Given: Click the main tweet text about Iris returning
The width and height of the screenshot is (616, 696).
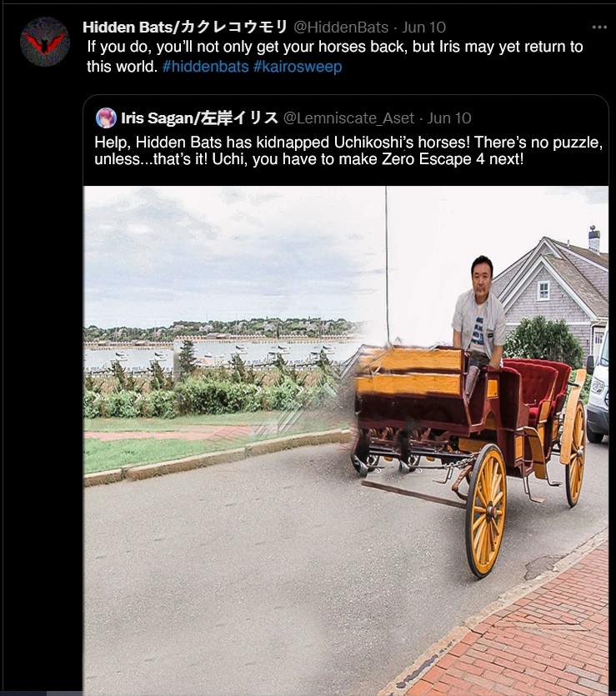Looking at the screenshot, I should tap(334, 57).
